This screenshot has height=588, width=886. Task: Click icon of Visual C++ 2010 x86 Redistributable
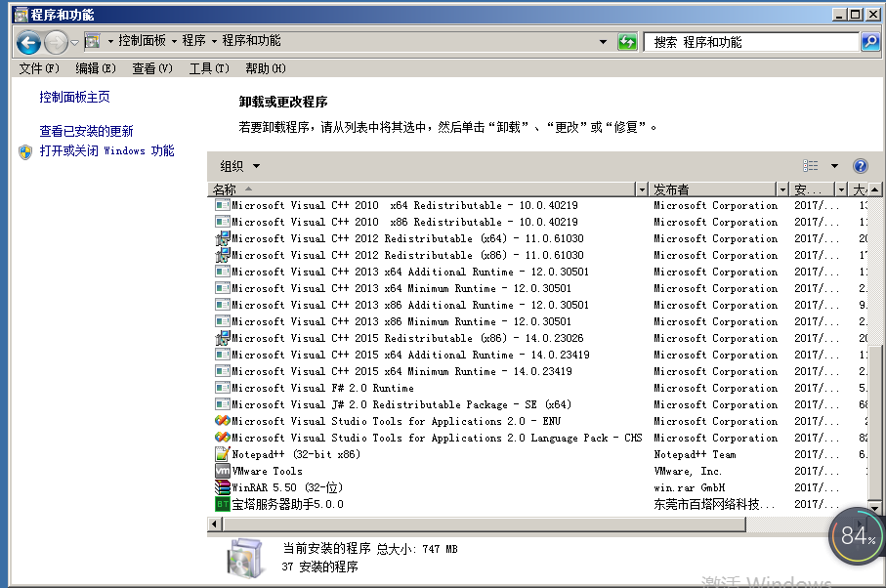click(x=223, y=222)
